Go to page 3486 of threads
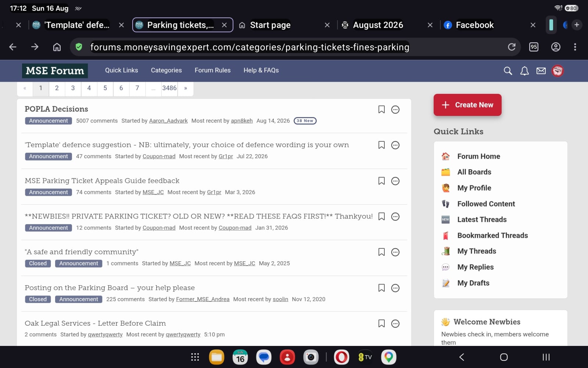 click(x=169, y=88)
